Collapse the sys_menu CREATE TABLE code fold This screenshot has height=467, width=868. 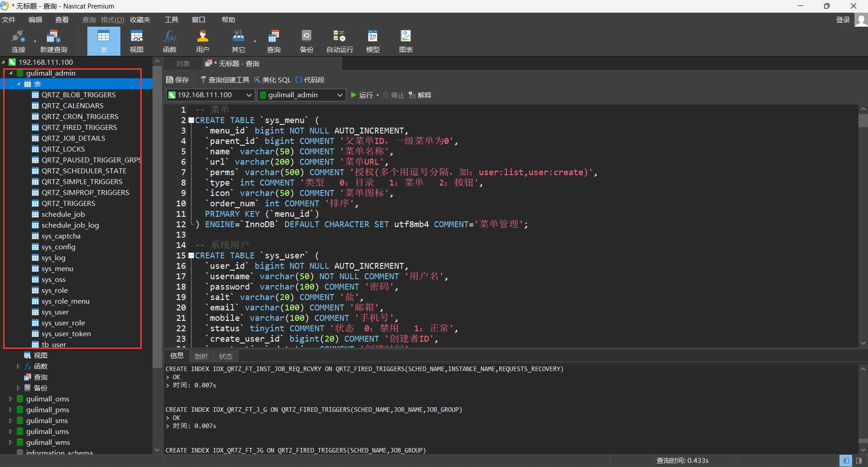coord(191,120)
